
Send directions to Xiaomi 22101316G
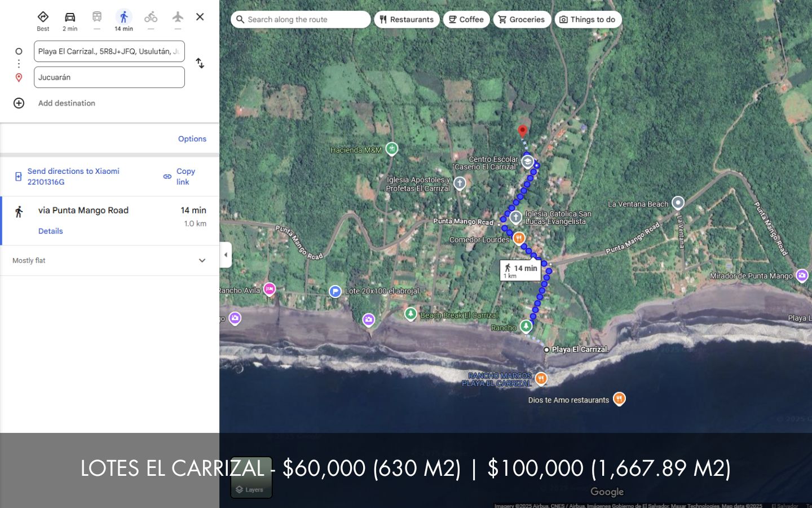click(73, 177)
